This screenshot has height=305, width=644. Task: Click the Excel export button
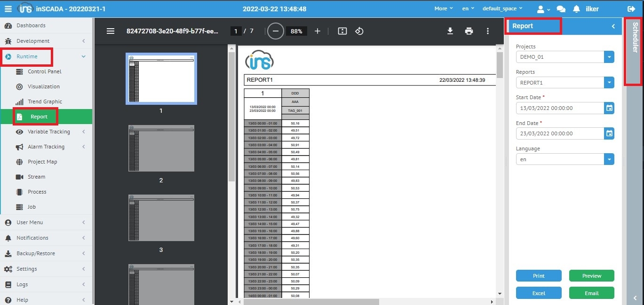click(x=539, y=293)
